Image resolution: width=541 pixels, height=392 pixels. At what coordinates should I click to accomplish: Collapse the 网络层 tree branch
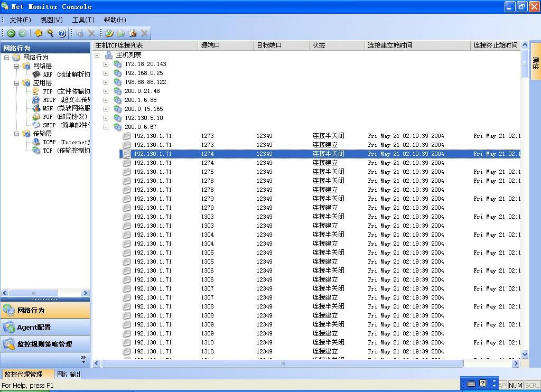(16, 66)
